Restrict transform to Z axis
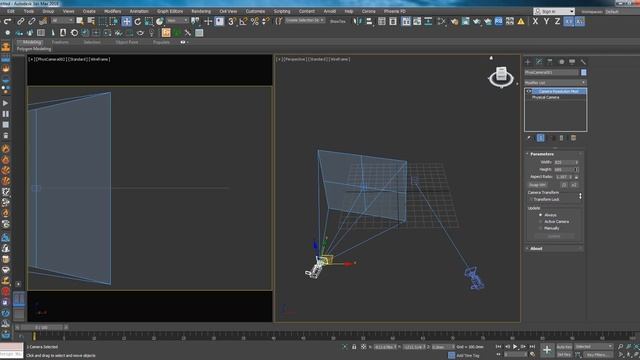 [557, 21]
